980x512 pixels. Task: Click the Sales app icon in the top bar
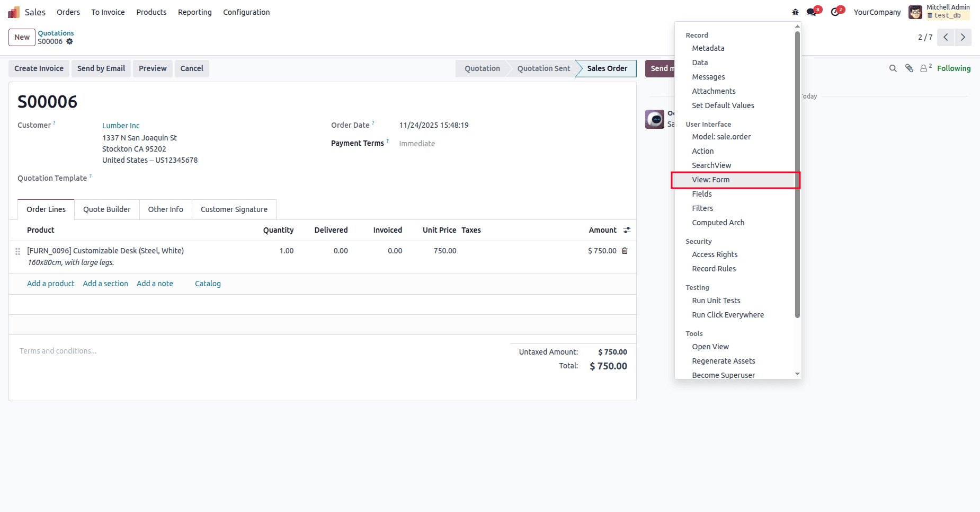[13, 12]
